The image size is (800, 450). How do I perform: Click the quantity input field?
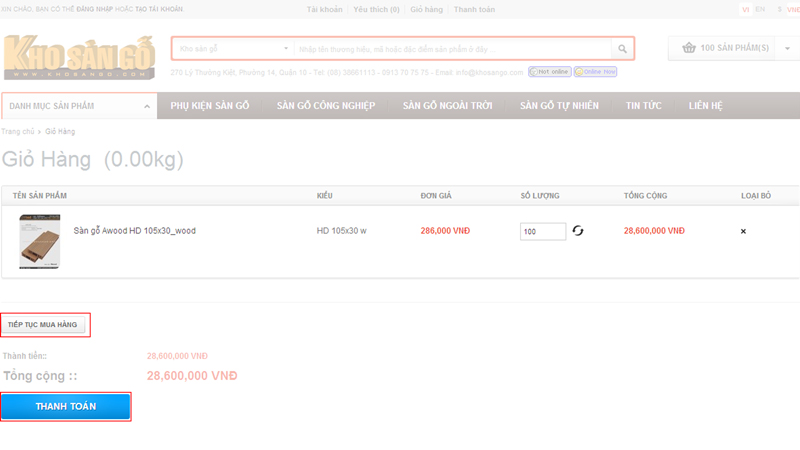[542, 231]
